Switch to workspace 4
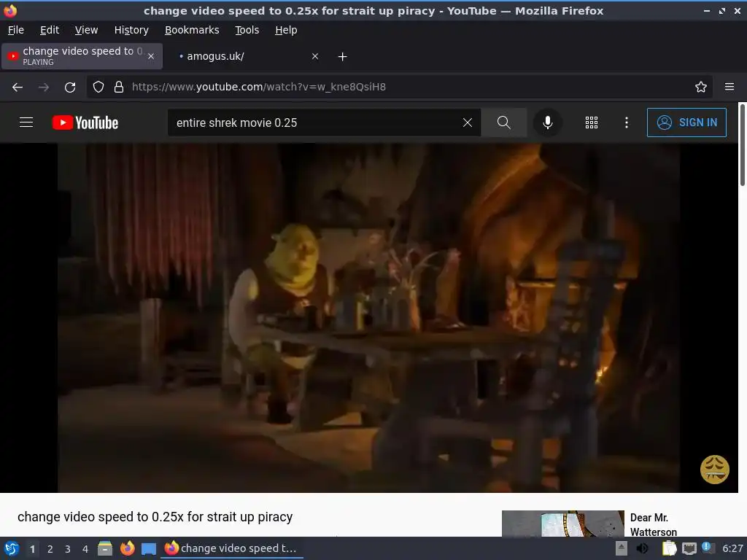Screen dimensions: 747x560 click(x=85, y=549)
